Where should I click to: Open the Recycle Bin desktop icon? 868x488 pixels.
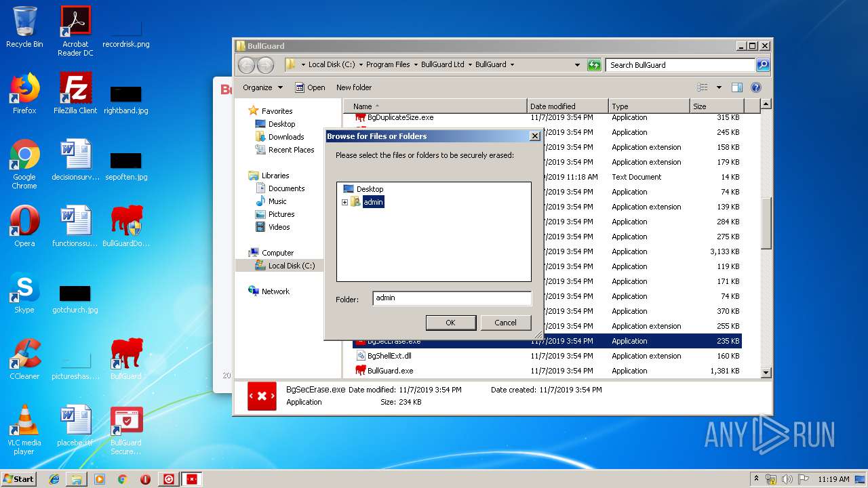(24, 27)
